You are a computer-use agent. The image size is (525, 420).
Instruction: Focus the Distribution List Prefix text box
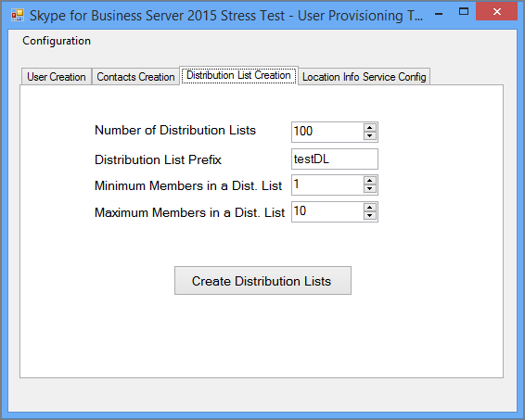point(335,159)
